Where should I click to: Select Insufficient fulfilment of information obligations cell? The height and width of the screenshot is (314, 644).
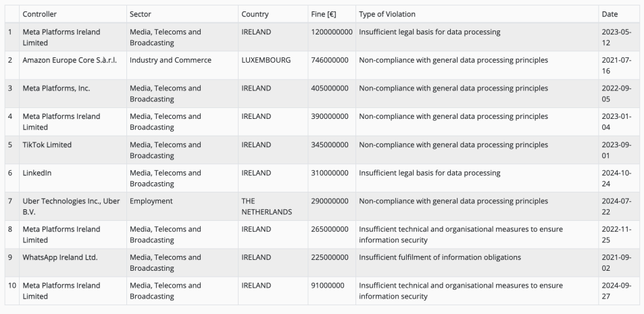[440, 257]
